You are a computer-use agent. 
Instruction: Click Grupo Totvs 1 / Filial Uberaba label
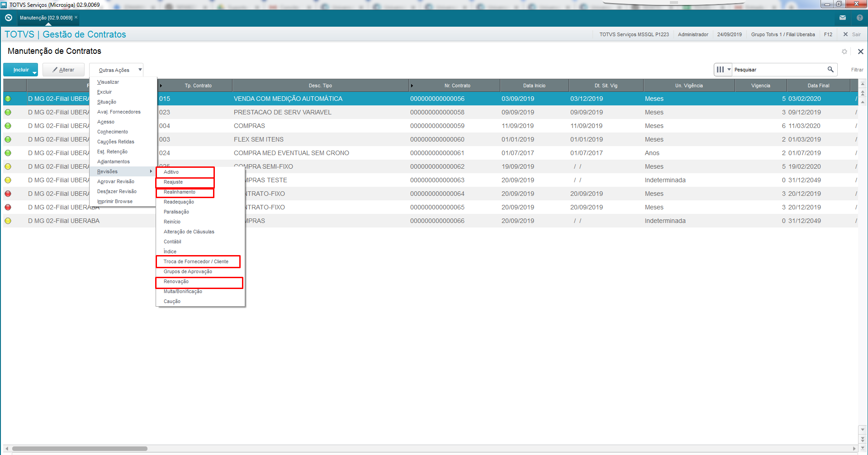783,34
